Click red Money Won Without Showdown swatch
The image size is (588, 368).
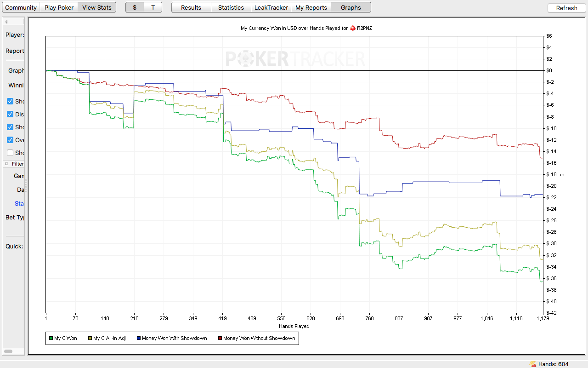click(x=220, y=339)
